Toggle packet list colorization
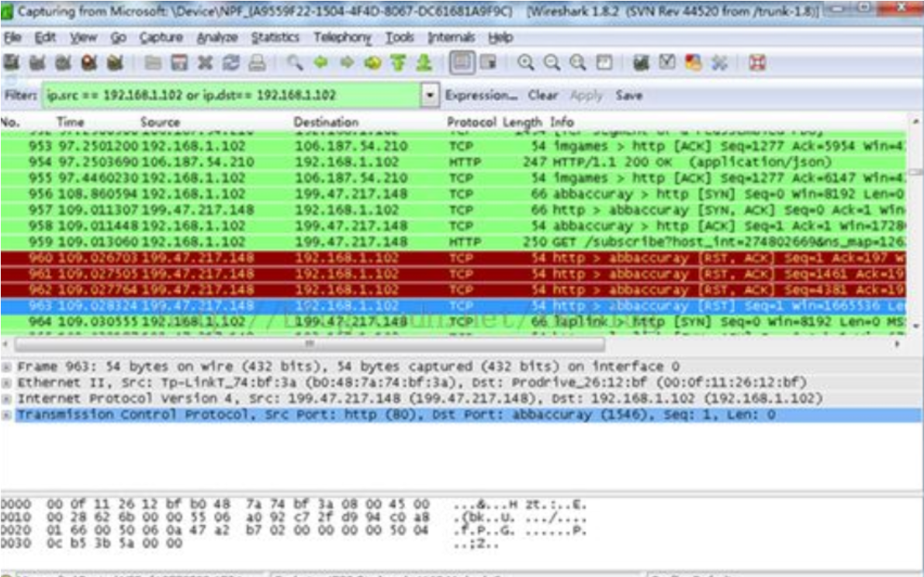This screenshot has width=924, height=577. pyautogui.click(x=462, y=62)
